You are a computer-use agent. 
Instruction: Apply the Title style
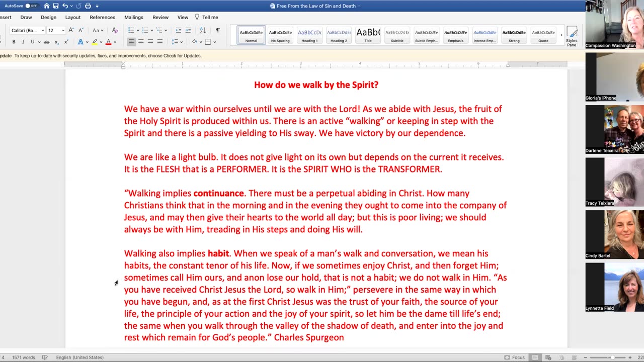[x=368, y=35]
